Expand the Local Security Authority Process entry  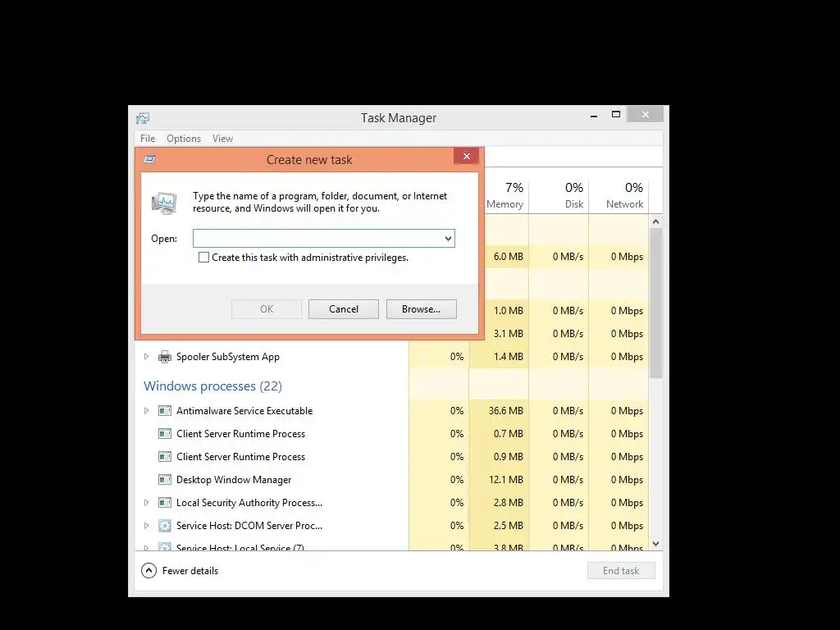(x=146, y=503)
